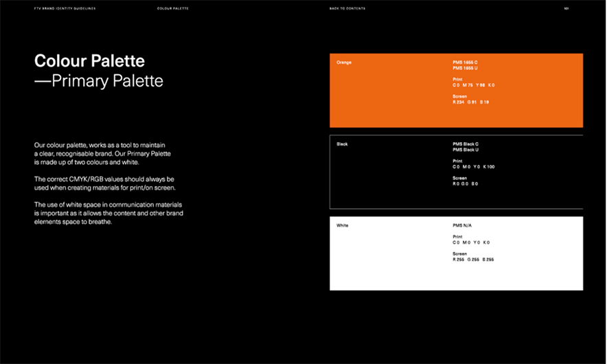Click the paragraph about correct CMYK/RGB values
This screenshot has height=364, width=607.
tap(104, 183)
